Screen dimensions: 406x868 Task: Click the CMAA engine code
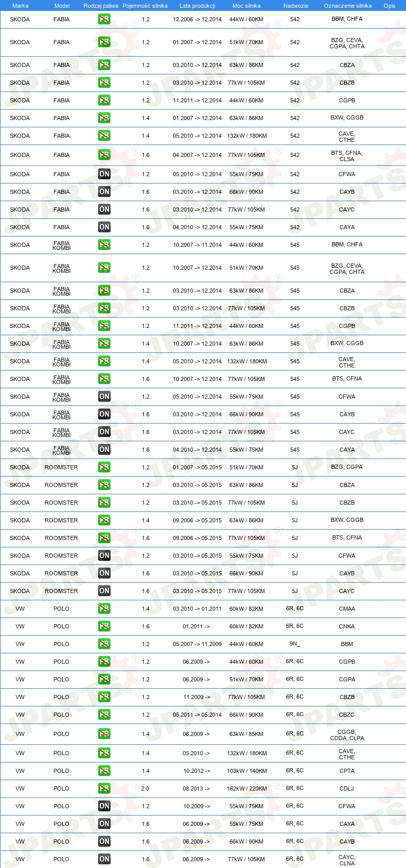click(x=347, y=609)
